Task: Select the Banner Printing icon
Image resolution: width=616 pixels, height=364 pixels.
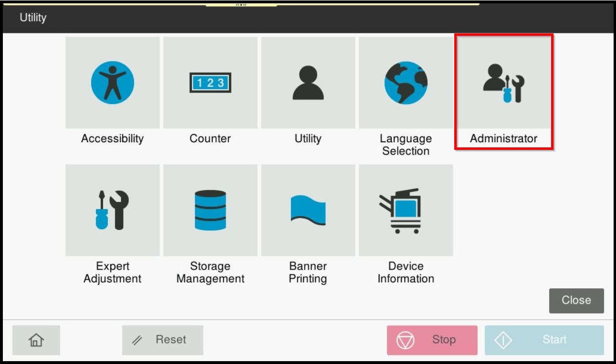Action: tap(308, 210)
